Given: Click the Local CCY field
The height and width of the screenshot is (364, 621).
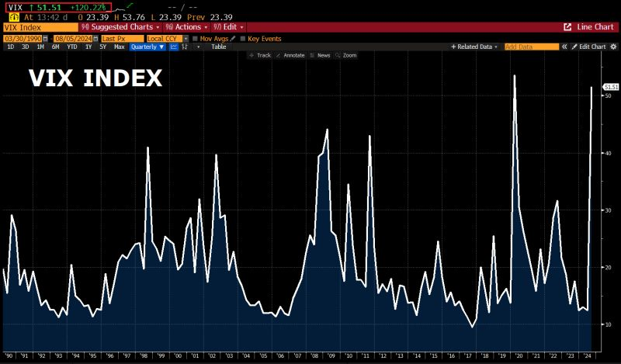Looking at the screenshot, I should [x=165, y=39].
